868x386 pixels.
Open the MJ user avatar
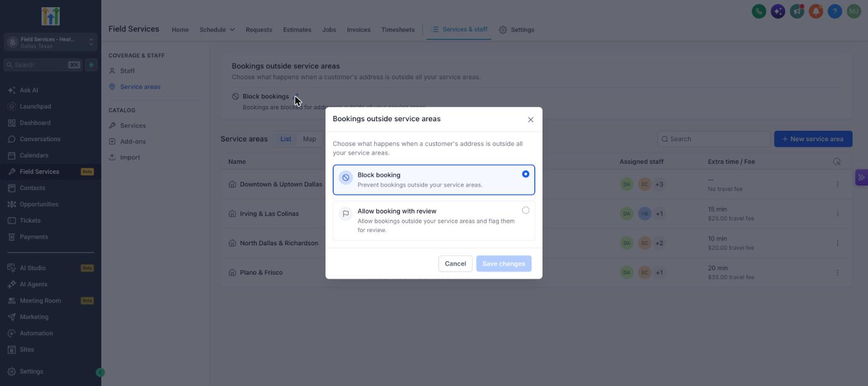(854, 11)
